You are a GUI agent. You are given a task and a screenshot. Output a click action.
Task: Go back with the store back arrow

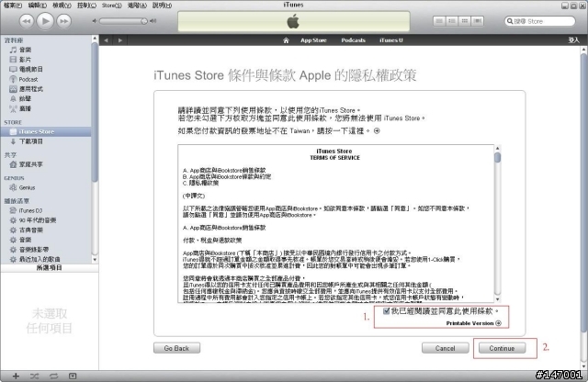[107, 40]
